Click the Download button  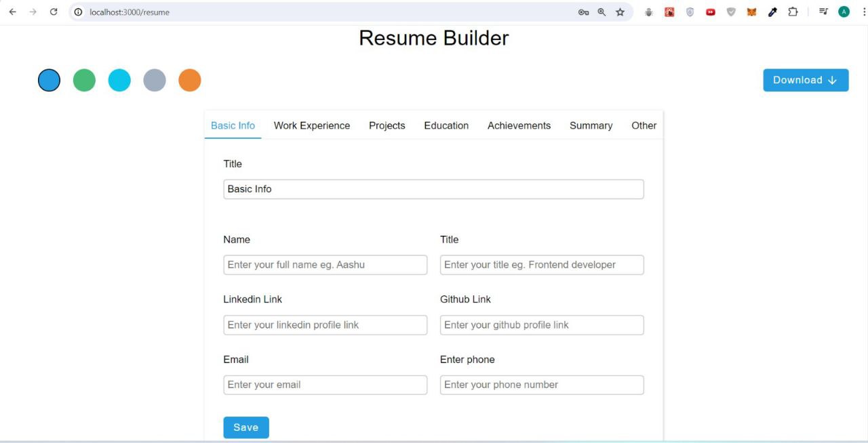point(806,80)
